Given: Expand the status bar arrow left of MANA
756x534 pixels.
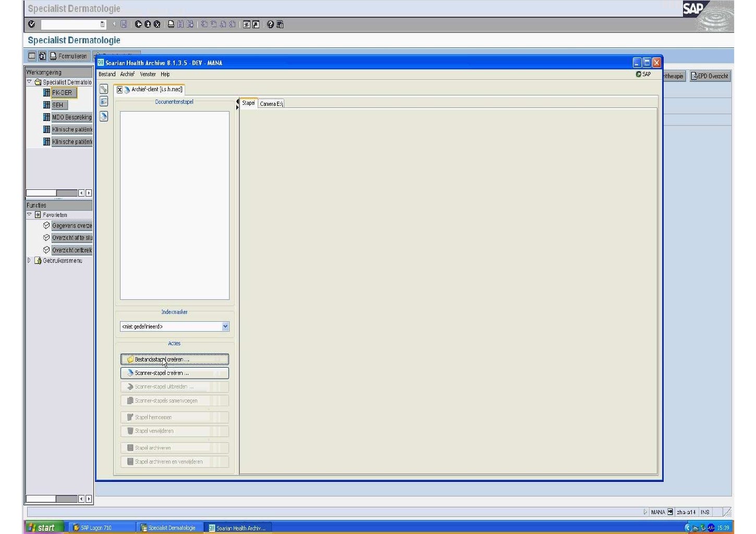Looking at the screenshot, I should [x=645, y=512].
